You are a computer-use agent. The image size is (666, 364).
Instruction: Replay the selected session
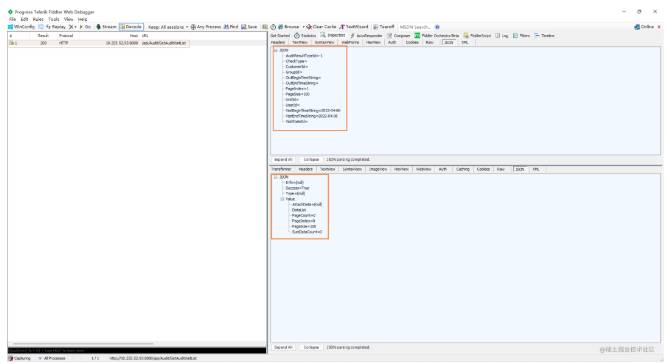[x=56, y=27]
